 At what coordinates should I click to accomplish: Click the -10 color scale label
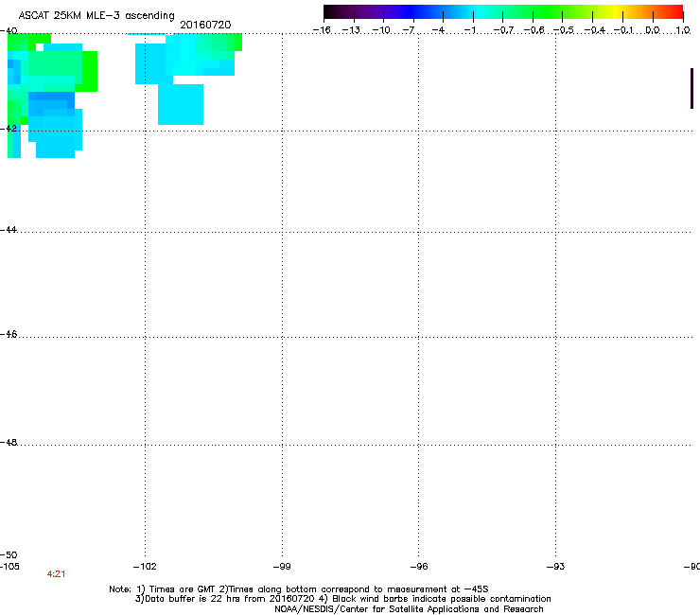click(381, 30)
